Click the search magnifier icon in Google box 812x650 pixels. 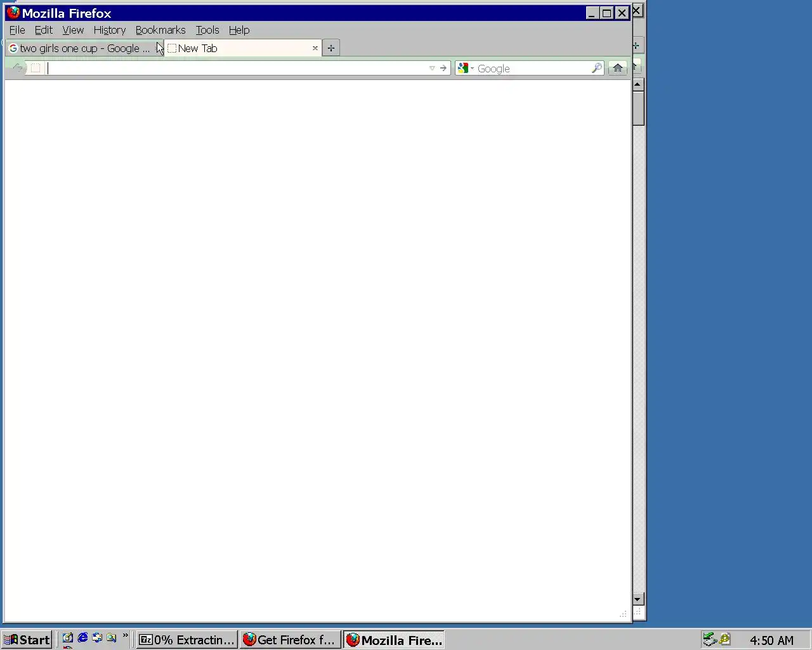596,68
